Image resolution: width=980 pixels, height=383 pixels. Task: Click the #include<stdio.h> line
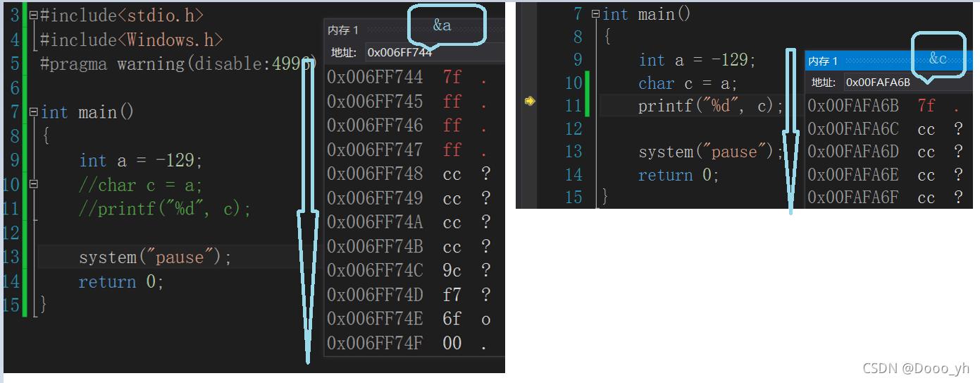click(123, 15)
